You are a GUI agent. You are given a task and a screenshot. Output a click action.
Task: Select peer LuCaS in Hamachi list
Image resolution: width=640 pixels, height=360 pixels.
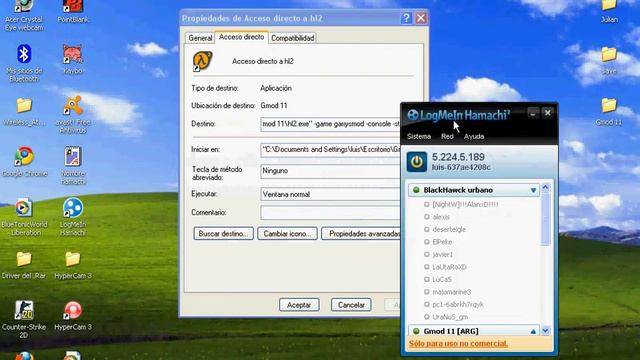tap(442, 280)
